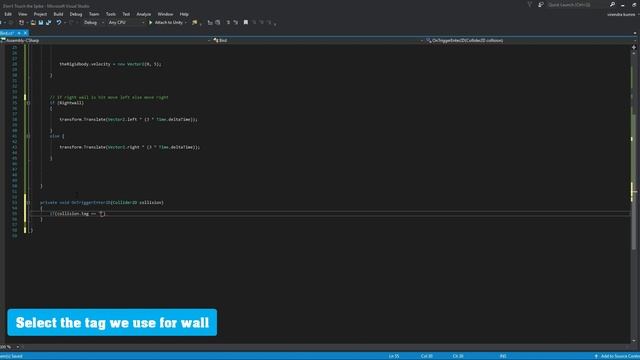Viewport: 640px width, 360px height.
Task: Expand the Attach to Unity dropdown arrow
Action: [x=186, y=22]
